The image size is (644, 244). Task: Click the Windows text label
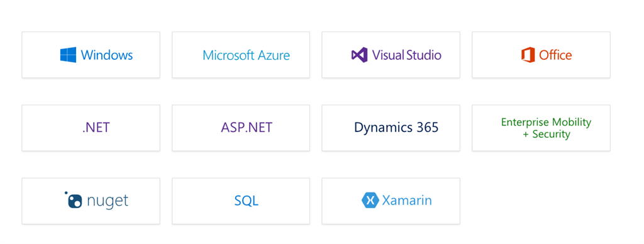(x=107, y=55)
